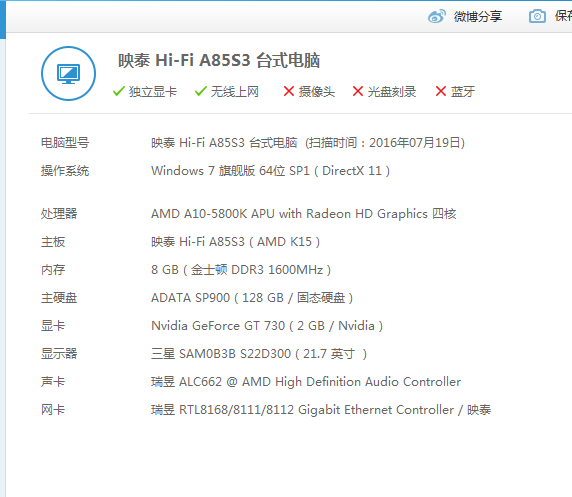Select the 8 GB 金士顿 DDR3 1600MHz value
Viewport: 572px width, 497px height.
[241, 270]
